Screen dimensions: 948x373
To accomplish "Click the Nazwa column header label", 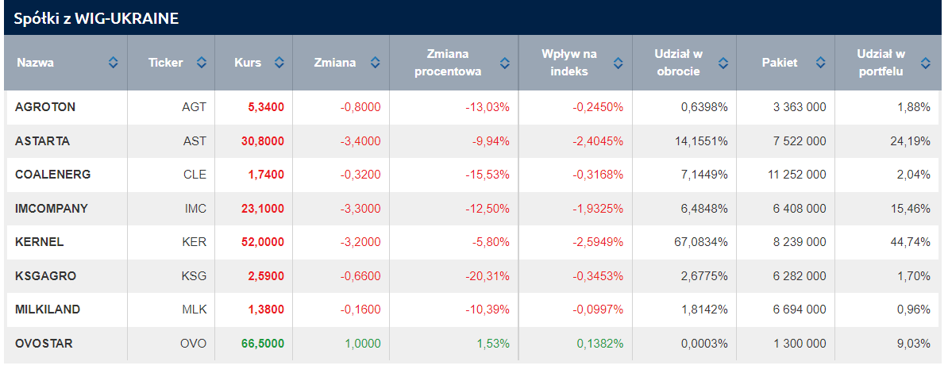I will (x=33, y=62).
